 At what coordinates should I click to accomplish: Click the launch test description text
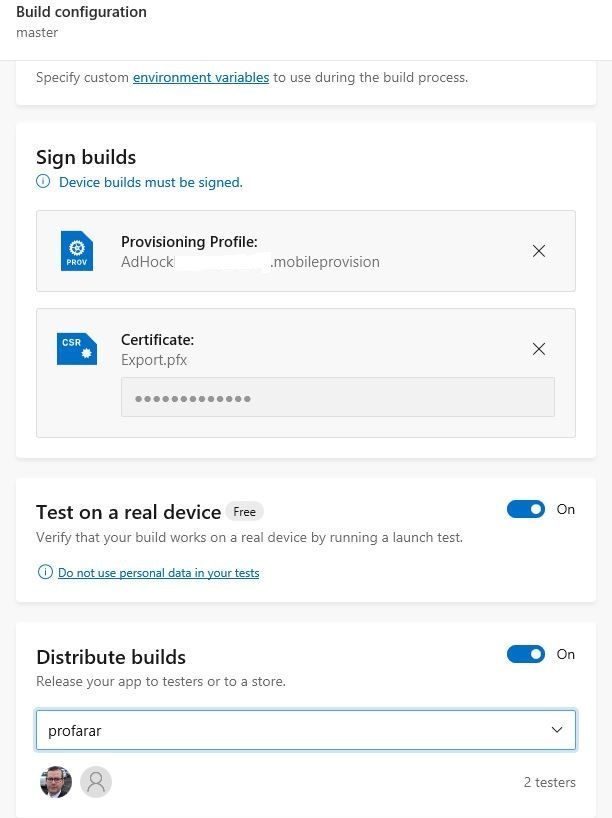pyautogui.click(x=249, y=538)
